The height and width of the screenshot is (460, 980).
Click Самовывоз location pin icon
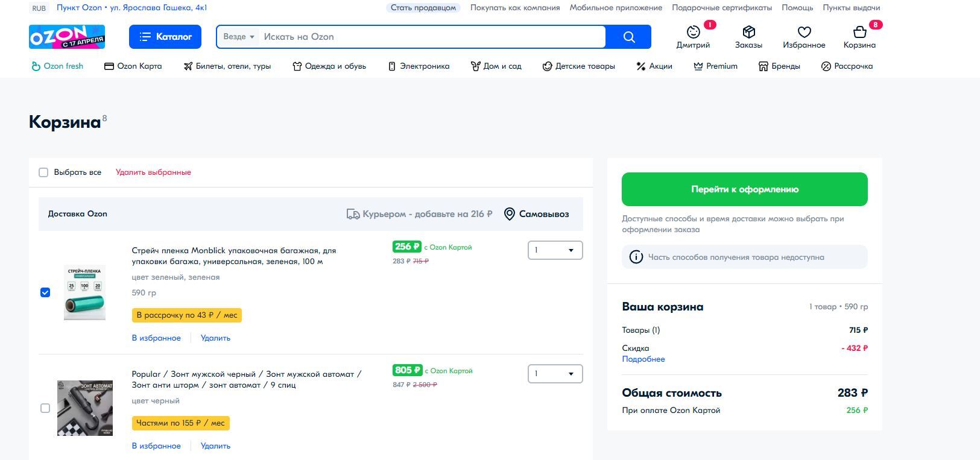[510, 214]
